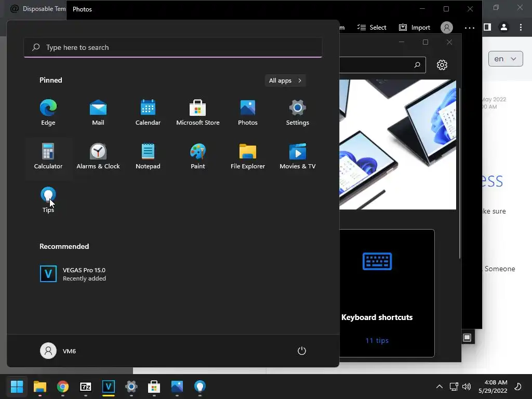Viewport: 532px width, 399px height.
Task: Open the Tips app from pinned apps
Action: (48, 200)
